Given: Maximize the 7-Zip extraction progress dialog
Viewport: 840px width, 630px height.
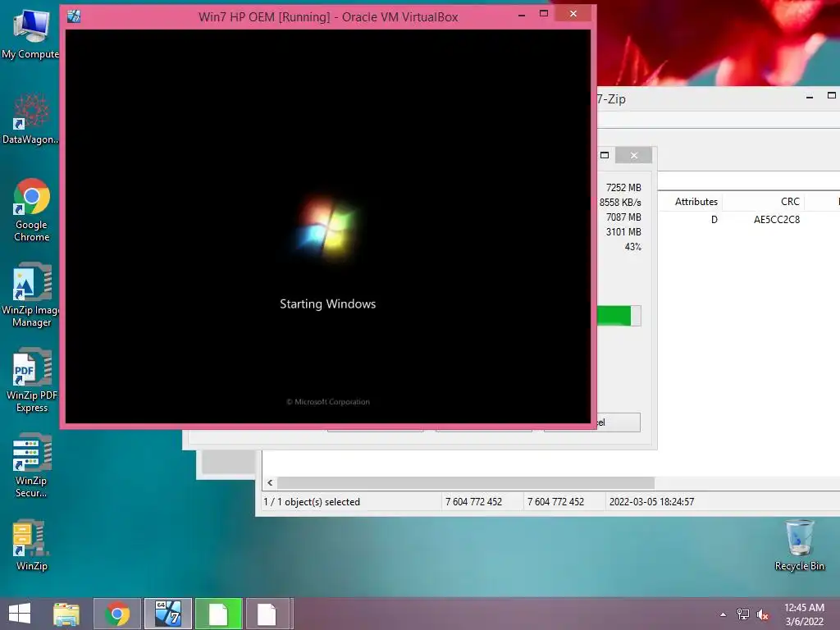Looking at the screenshot, I should (605, 155).
